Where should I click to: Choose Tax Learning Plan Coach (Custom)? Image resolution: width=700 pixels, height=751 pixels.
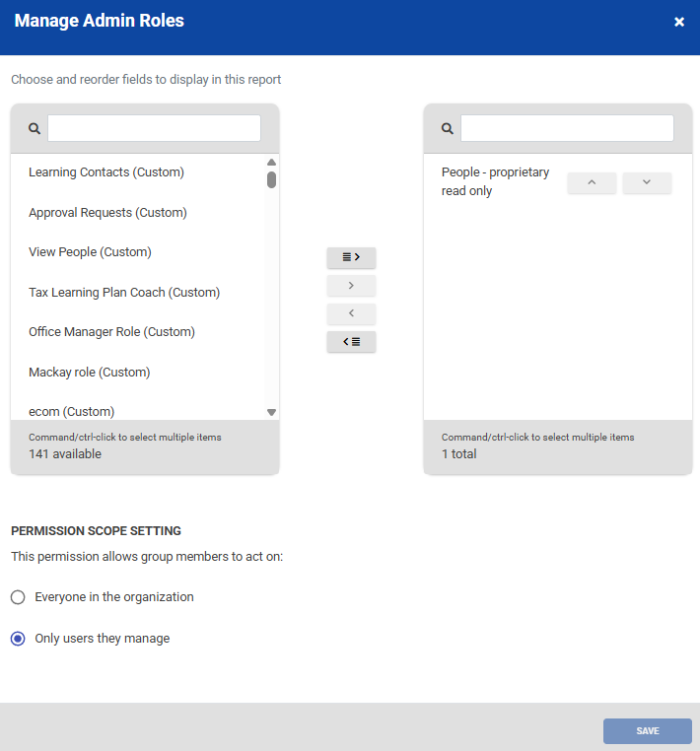coord(124,293)
